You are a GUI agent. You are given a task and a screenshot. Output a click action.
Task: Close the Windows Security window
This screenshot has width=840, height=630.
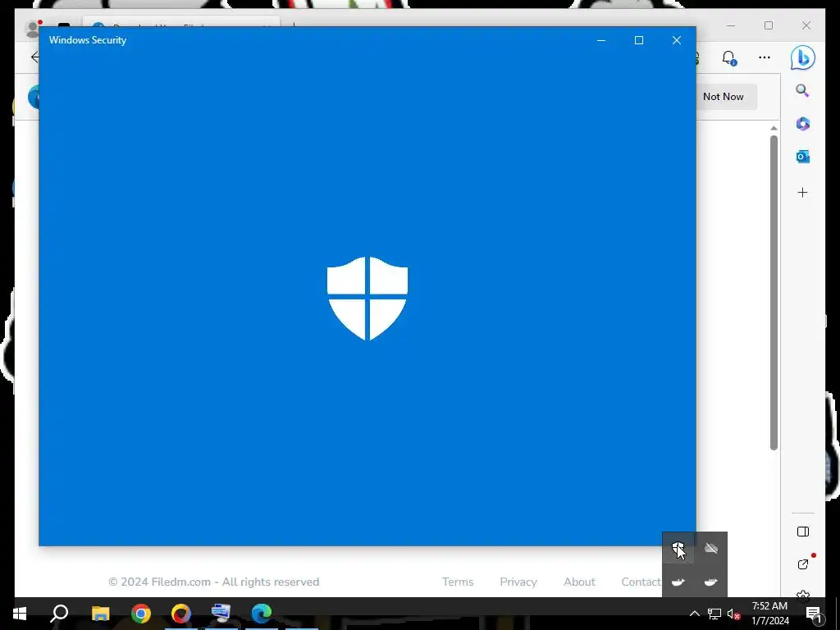(x=677, y=40)
